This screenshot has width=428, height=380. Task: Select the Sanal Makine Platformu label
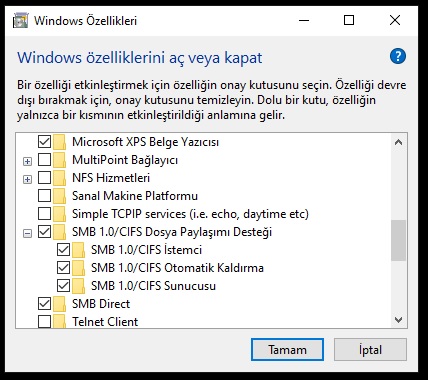pyautogui.click(x=135, y=196)
